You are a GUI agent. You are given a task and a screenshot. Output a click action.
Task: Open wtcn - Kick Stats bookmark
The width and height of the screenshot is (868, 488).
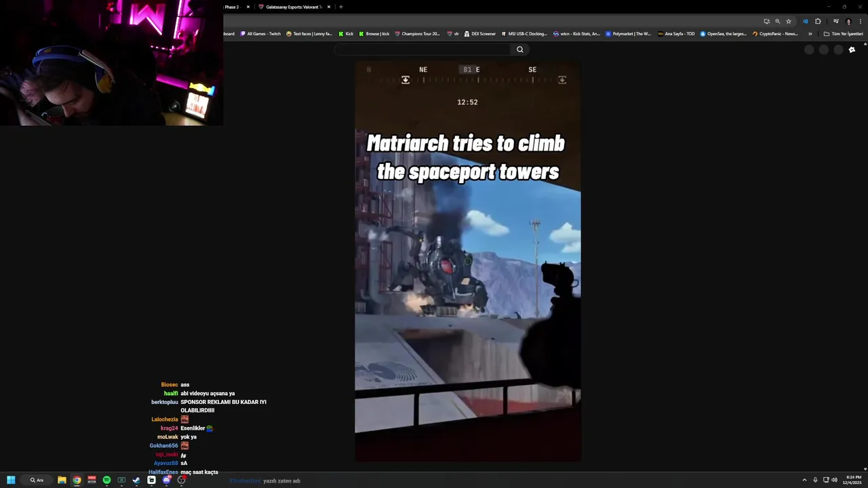click(x=577, y=34)
